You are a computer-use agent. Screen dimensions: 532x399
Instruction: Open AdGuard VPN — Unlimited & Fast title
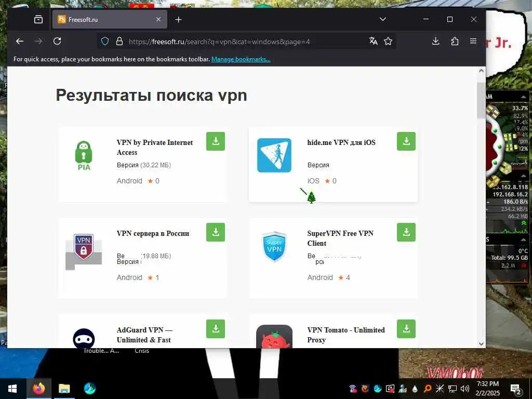144,335
